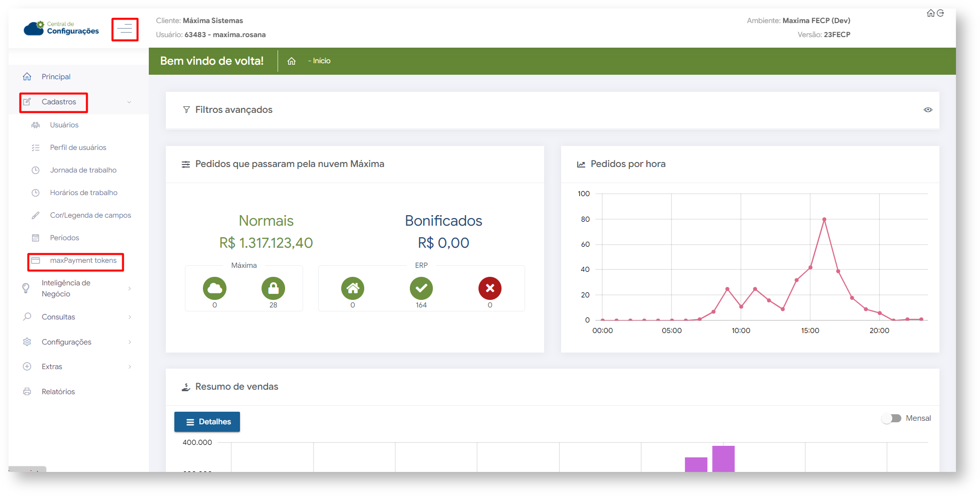This screenshot has height=496, width=980.
Task: Click the green checkmark ERP icon
Action: [421, 288]
